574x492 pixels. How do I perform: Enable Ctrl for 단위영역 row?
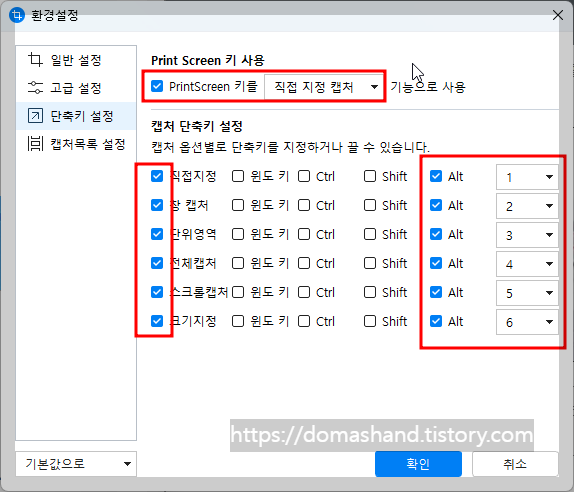click(304, 234)
